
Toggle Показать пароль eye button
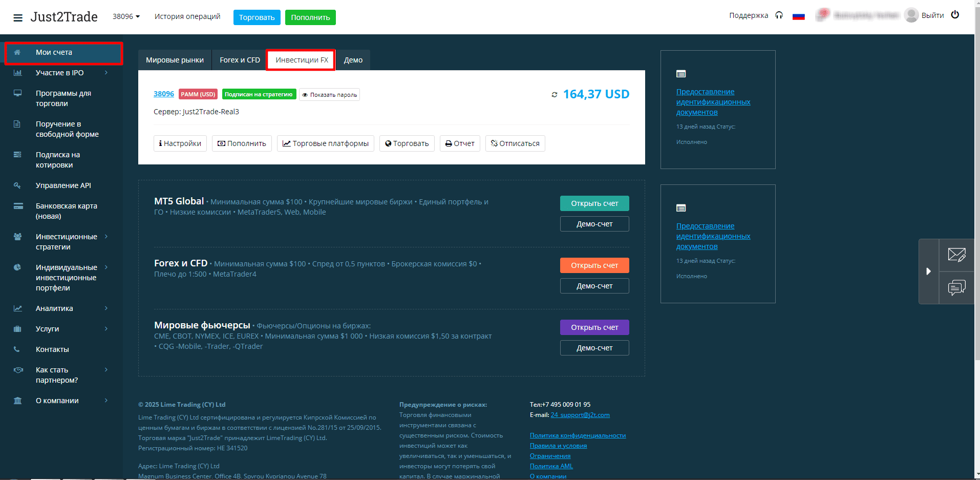pyautogui.click(x=329, y=95)
